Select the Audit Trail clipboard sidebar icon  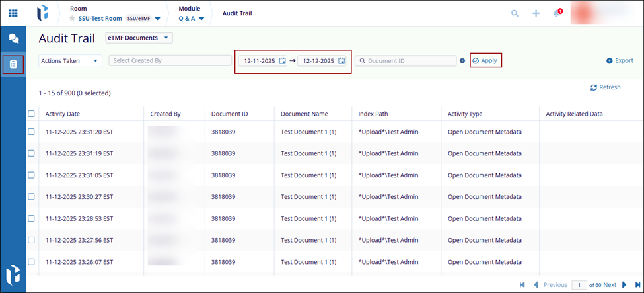tap(13, 64)
